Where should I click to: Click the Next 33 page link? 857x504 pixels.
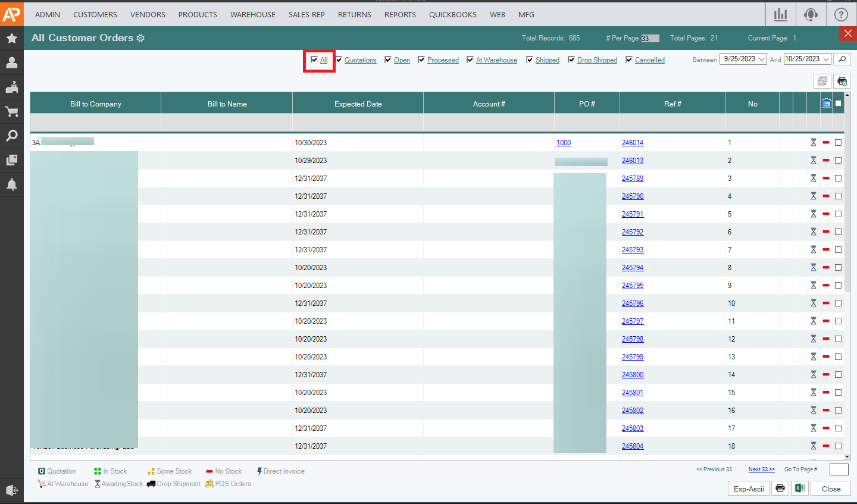(x=761, y=469)
